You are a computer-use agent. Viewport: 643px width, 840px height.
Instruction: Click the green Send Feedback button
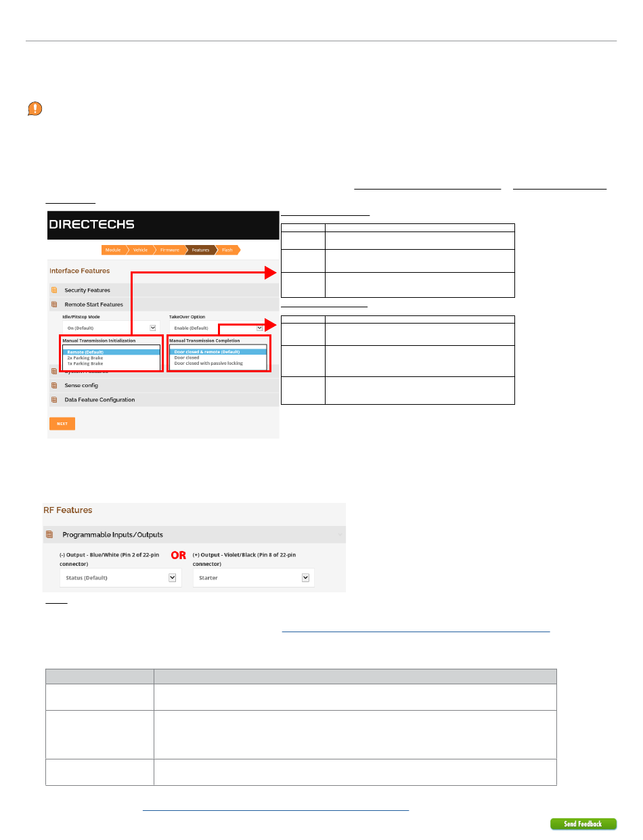click(583, 824)
